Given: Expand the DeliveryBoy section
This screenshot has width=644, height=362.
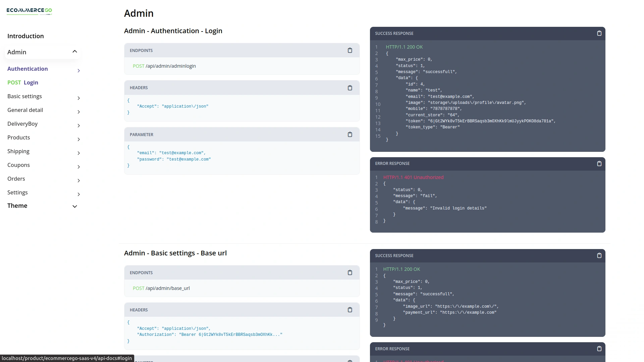Looking at the screenshot, I should pyautogui.click(x=22, y=124).
